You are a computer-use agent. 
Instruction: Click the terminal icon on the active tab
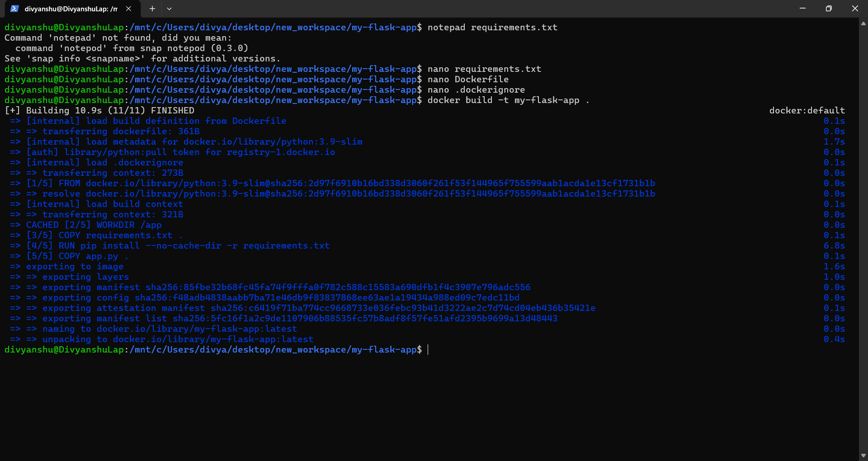(x=14, y=8)
